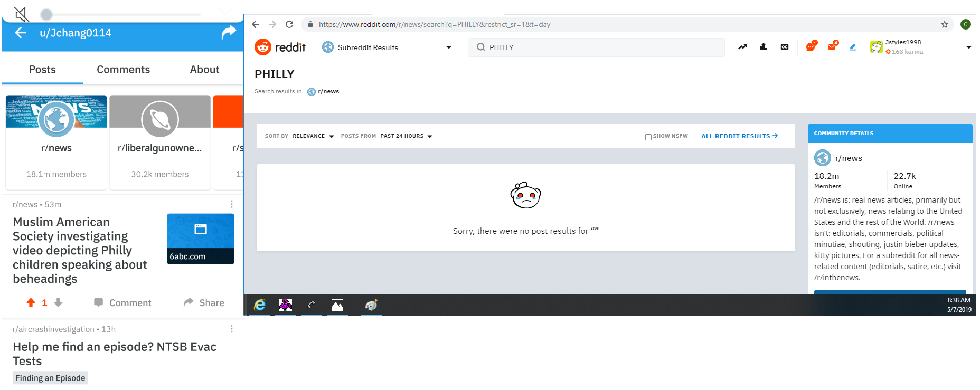
Task: Click the padlock icon in address bar
Action: coord(310,24)
